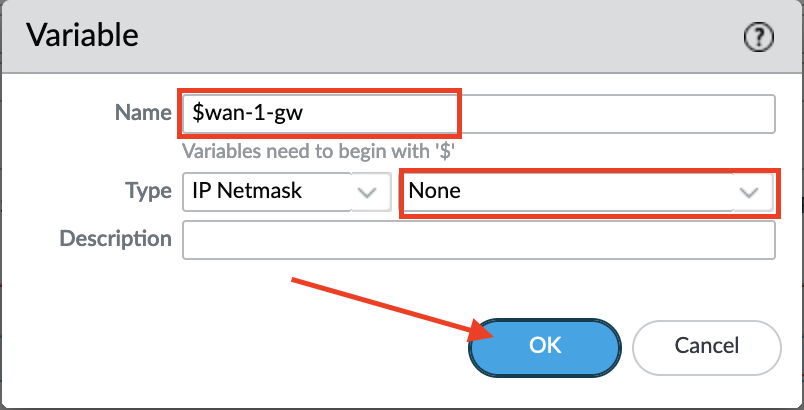Click the Variable dialog title text

[x=82, y=37]
